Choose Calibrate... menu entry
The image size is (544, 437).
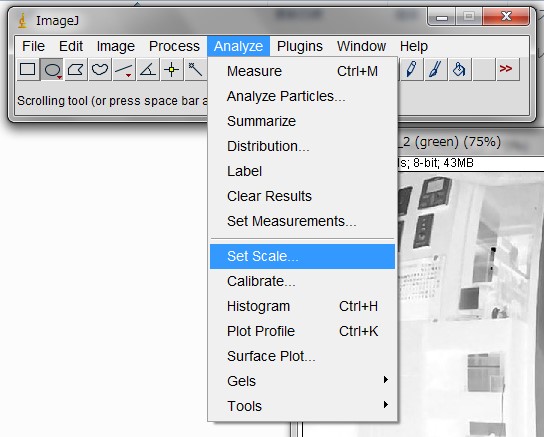click(303, 281)
